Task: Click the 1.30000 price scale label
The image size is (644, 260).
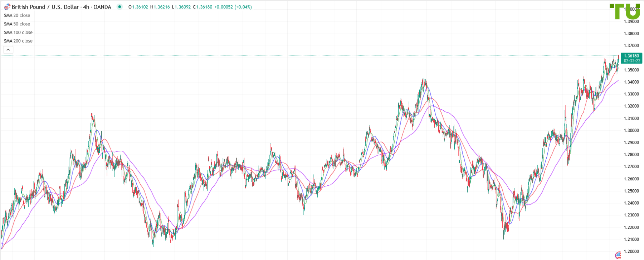Action: click(x=631, y=130)
